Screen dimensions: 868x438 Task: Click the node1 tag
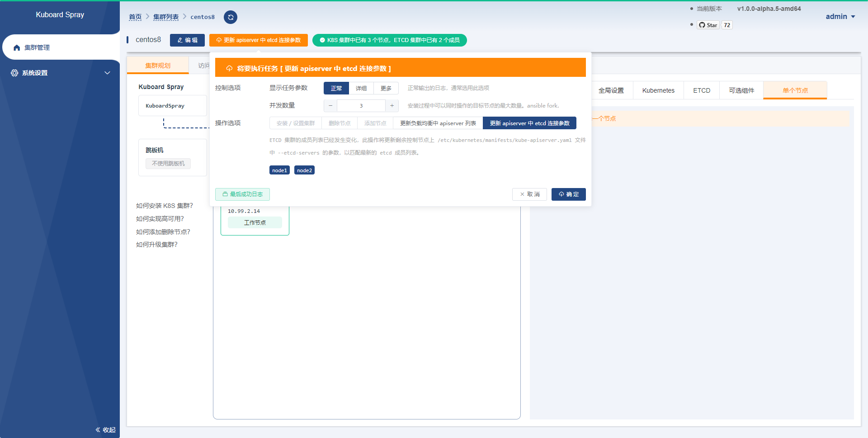click(279, 170)
